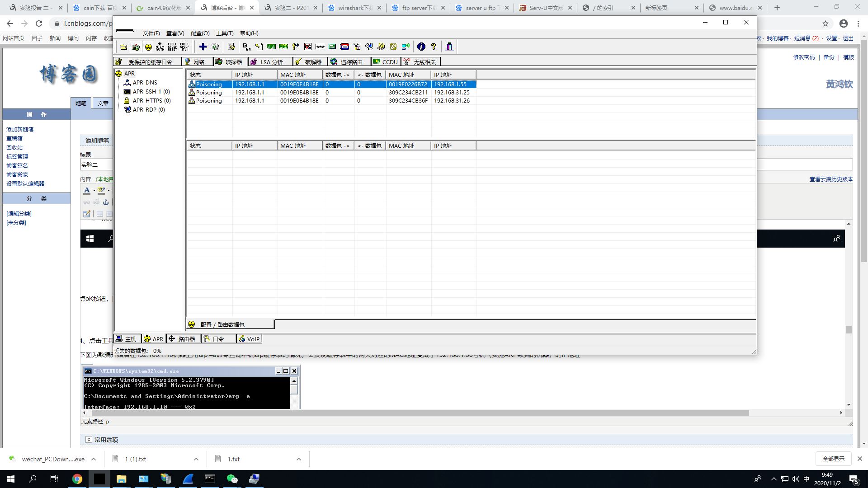The height and width of the screenshot is (488, 868).
Task: Select APR-DNS in the tree
Action: pos(145,82)
